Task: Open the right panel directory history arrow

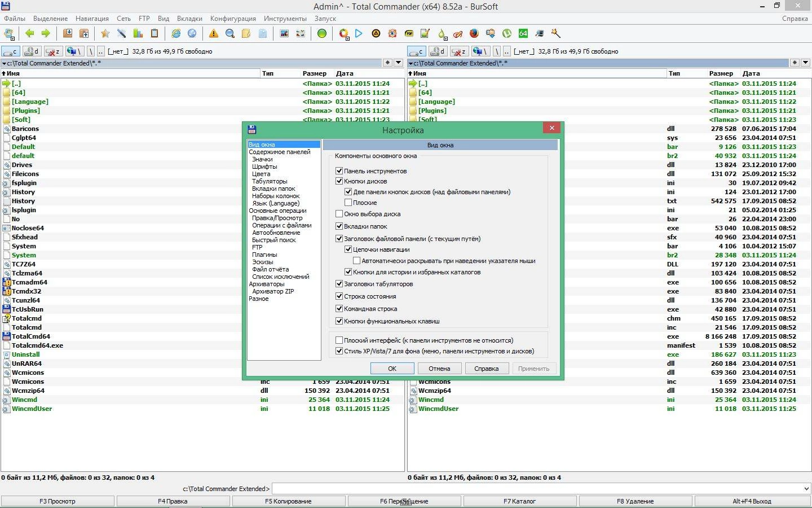Action: click(805, 63)
